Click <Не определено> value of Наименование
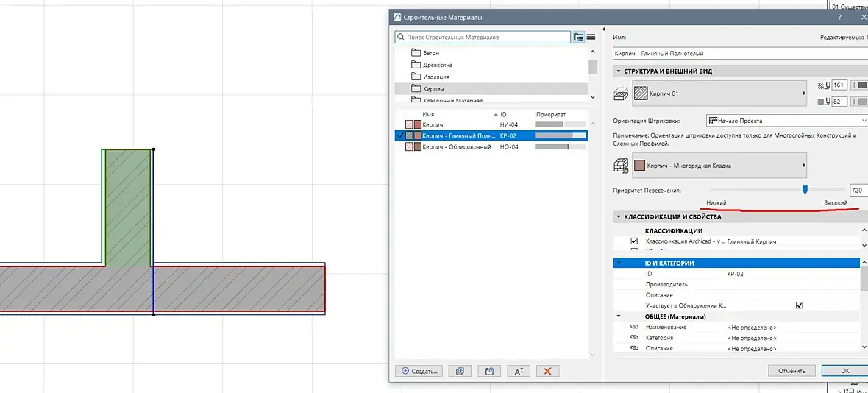868x393 pixels. tap(752, 327)
